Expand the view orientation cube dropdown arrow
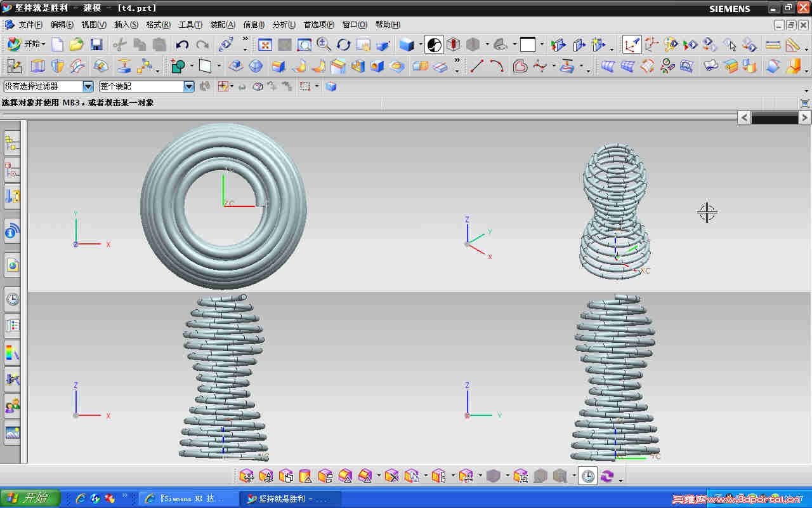 (x=421, y=44)
